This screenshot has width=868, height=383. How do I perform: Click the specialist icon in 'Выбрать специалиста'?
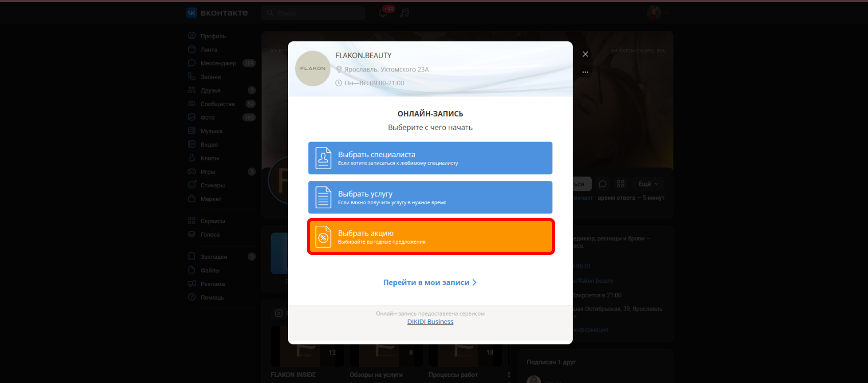tap(323, 158)
